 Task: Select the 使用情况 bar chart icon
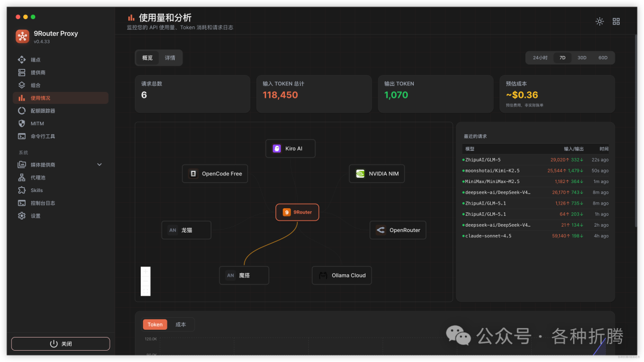[22, 98]
